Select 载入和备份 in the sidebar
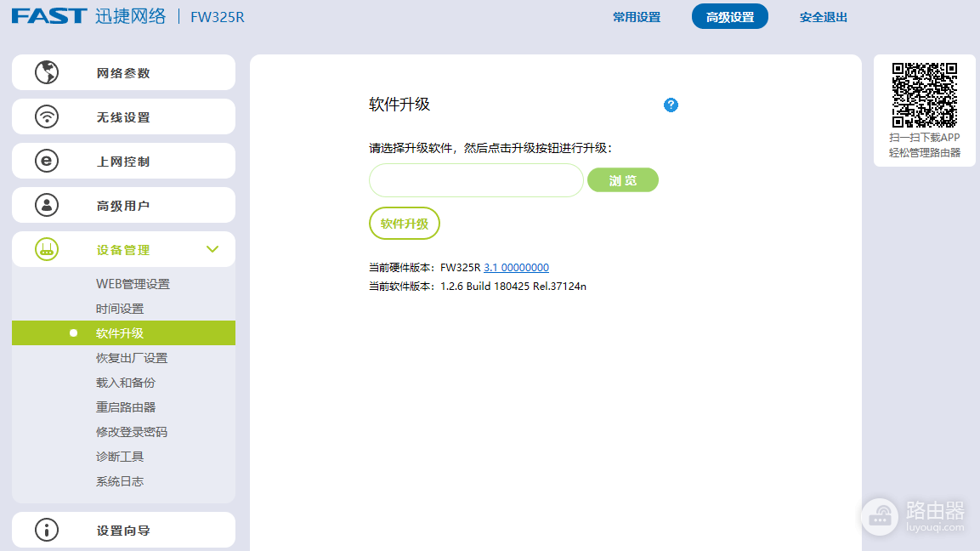The width and height of the screenshot is (980, 551). pos(126,383)
